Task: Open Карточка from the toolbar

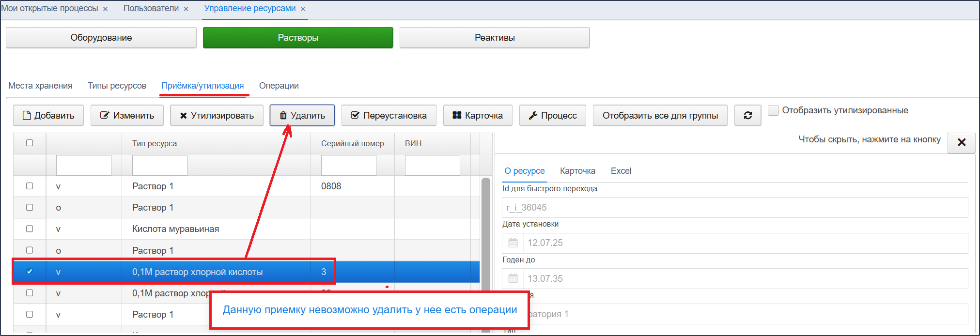Action: pos(478,116)
